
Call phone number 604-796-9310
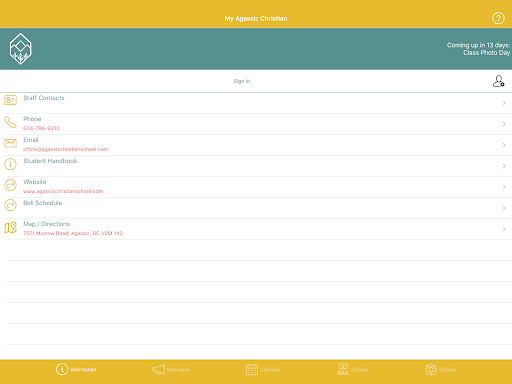(41, 128)
